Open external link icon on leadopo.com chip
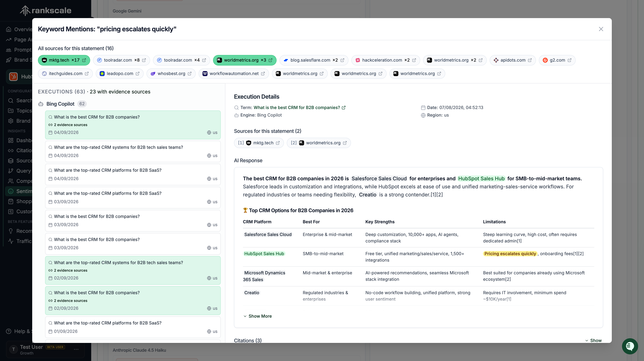Image resolution: width=644 pixels, height=361 pixels. point(138,74)
